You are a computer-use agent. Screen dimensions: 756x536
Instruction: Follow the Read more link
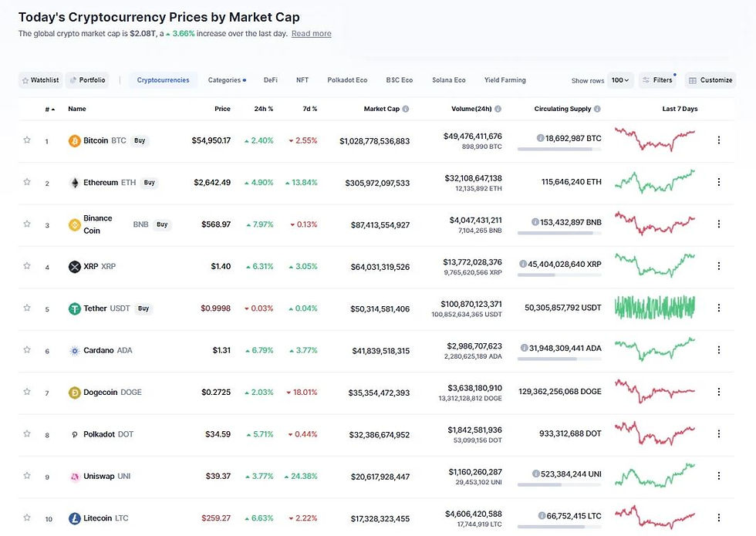tap(311, 33)
